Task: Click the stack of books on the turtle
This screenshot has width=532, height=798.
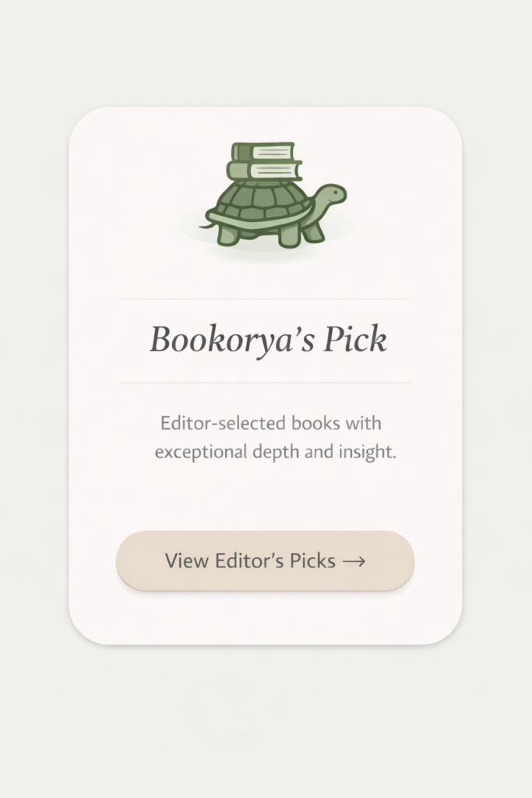Action: (x=263, y=161)
